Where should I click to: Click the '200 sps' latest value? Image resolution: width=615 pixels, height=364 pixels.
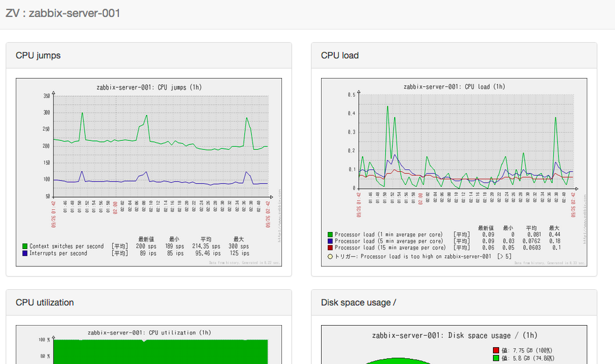tap(146, 246)
